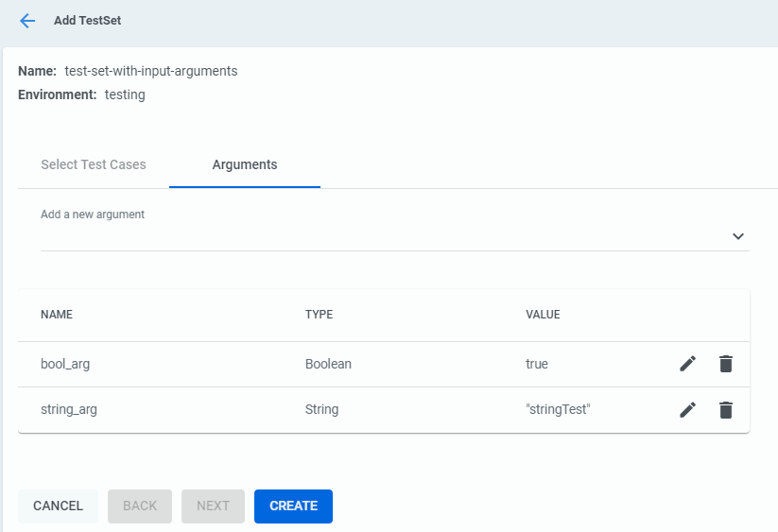Click the 'true' value in the bool_arg row
778x532 pixels.
537,364
